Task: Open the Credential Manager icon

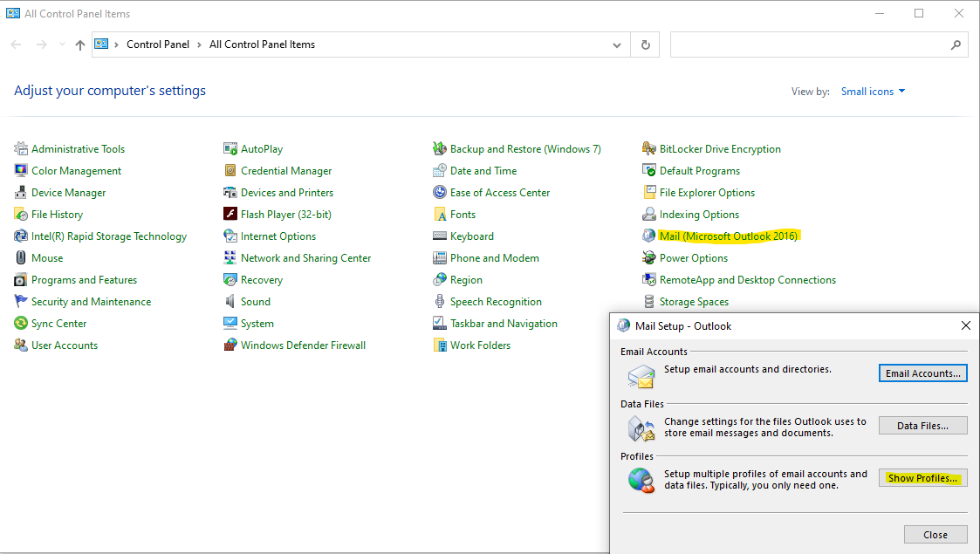Action: 230,171
